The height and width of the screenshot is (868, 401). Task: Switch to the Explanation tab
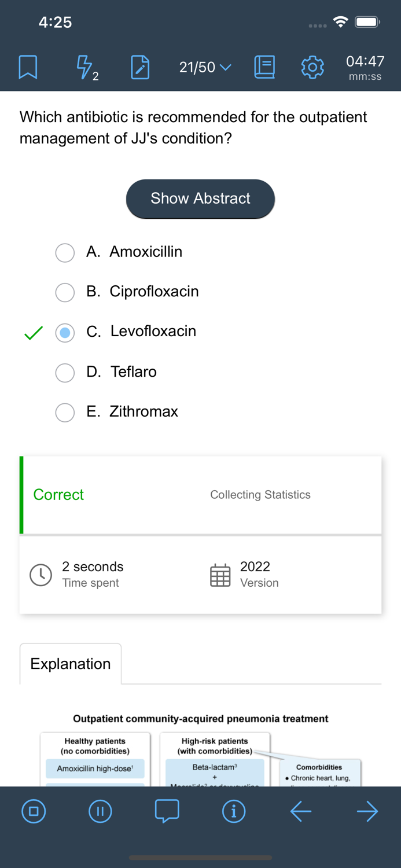pyautogui.click(x=70, y=663)
